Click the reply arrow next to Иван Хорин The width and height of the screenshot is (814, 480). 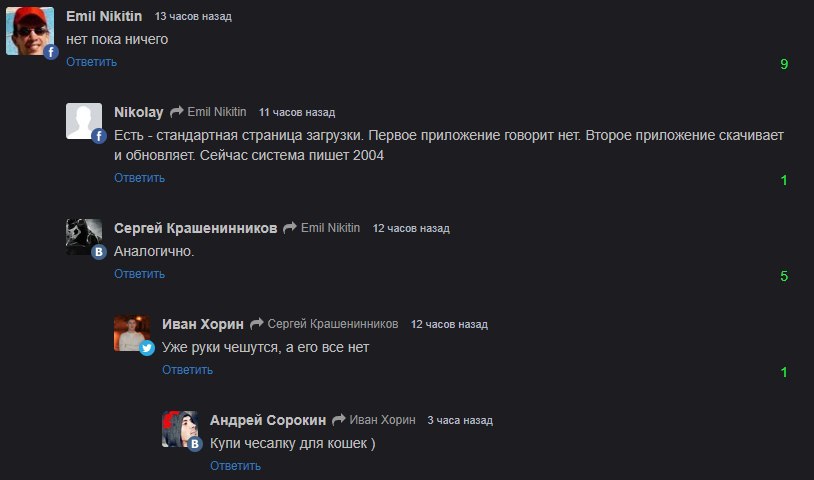[256, 324]
